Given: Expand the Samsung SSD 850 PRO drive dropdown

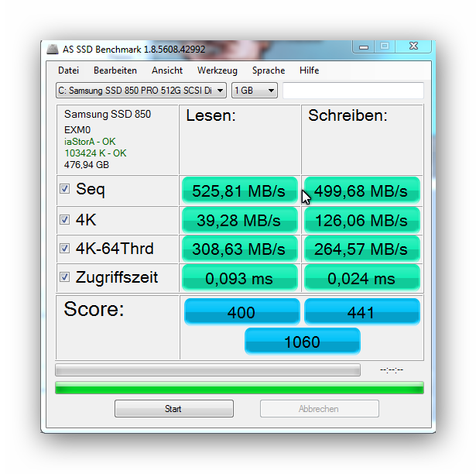Looking at the screenshot, I should pos(141,91).
